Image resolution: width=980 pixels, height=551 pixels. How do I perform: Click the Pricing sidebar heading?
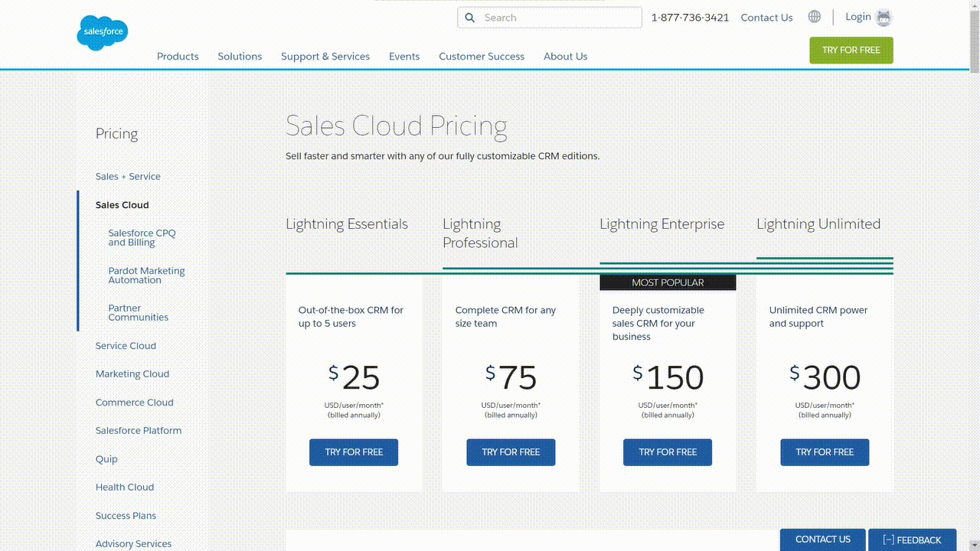(116, 134)
